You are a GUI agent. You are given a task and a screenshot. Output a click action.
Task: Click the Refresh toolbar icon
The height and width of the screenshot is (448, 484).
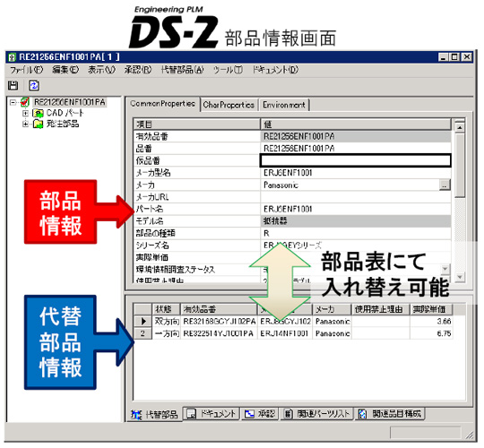click(34, 85)
